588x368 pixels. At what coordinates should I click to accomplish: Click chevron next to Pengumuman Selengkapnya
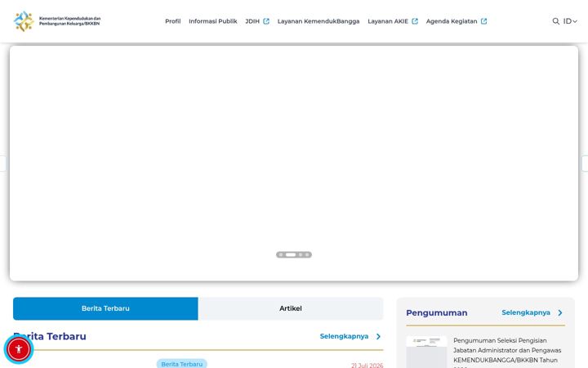[560, 312]
